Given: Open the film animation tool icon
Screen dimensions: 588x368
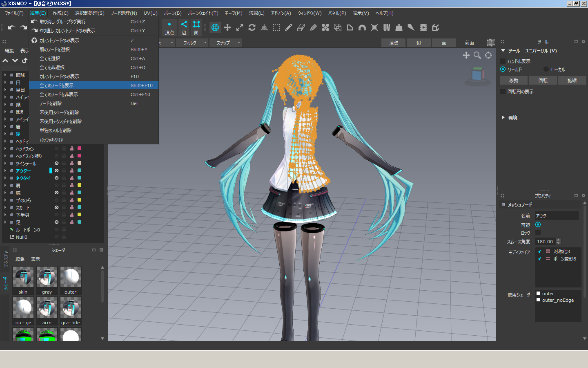Looking at the screenshot, I should (x=423, y=27).
